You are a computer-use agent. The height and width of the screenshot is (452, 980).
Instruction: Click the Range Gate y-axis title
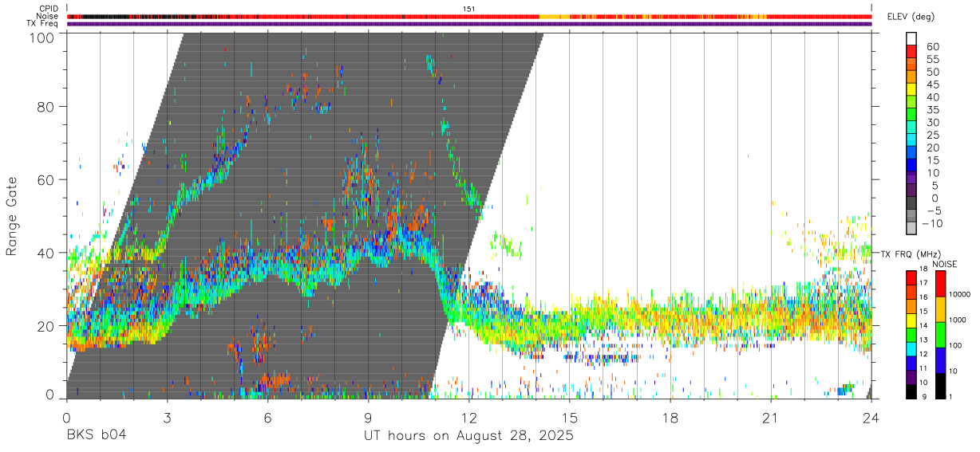click(12, 215)
